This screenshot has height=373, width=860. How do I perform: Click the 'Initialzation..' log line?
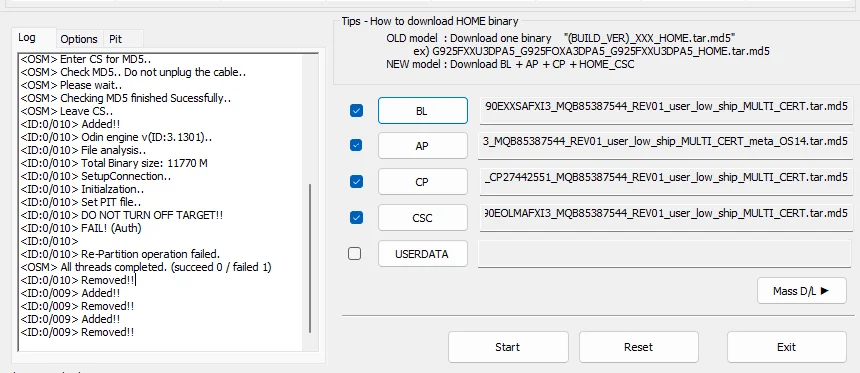[x=82, y=189]
